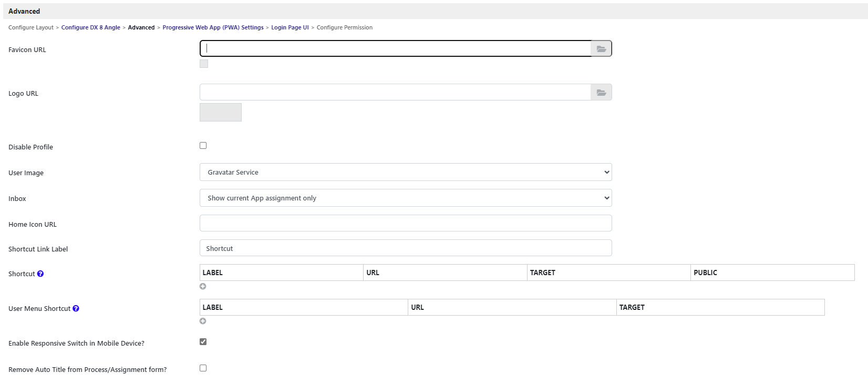This screenshot has height=383, width=868.
Task: Click the Logo preview image placeholder
Action: 221,113
